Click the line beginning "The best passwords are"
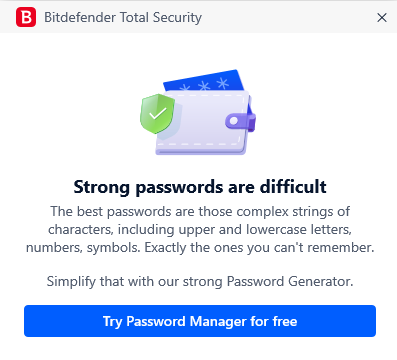The height and width of the screenshot is (360, 397). [x=200, y=211]
